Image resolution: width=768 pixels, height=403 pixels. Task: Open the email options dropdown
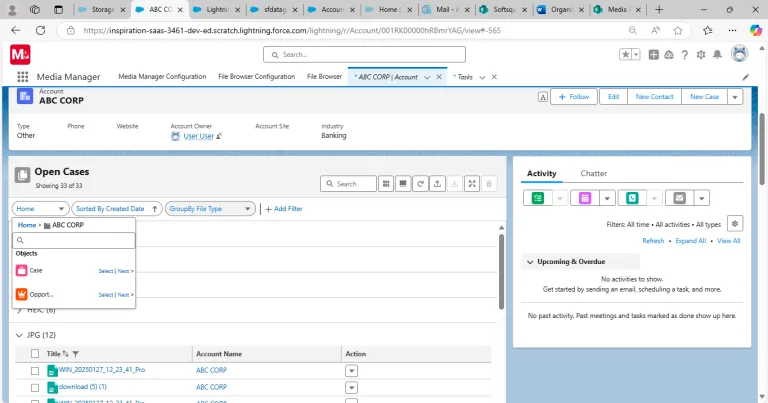pos(701,198)
